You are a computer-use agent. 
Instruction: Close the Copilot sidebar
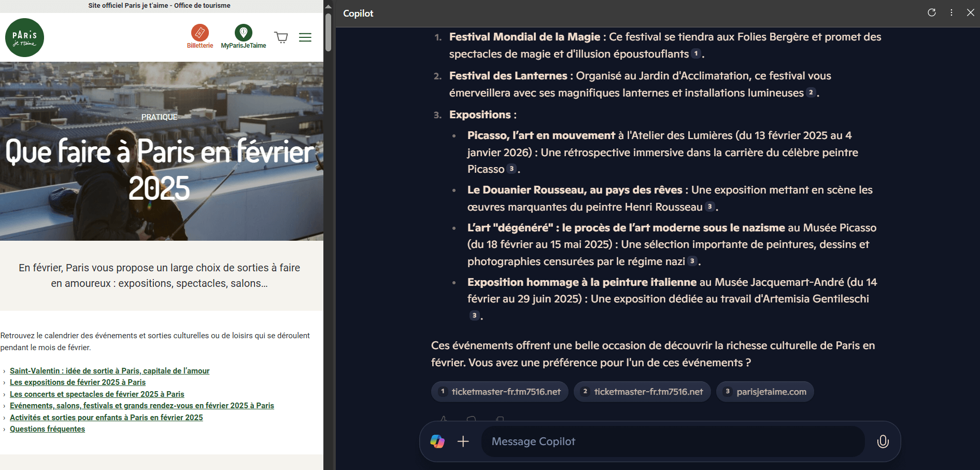pyautogui.click(x=971, y=12)
